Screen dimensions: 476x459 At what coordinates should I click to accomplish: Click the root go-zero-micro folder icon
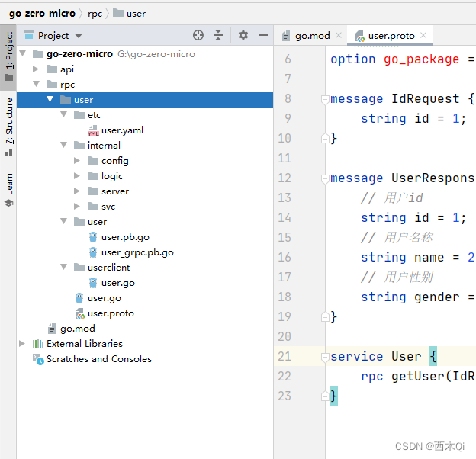[38, 54]
